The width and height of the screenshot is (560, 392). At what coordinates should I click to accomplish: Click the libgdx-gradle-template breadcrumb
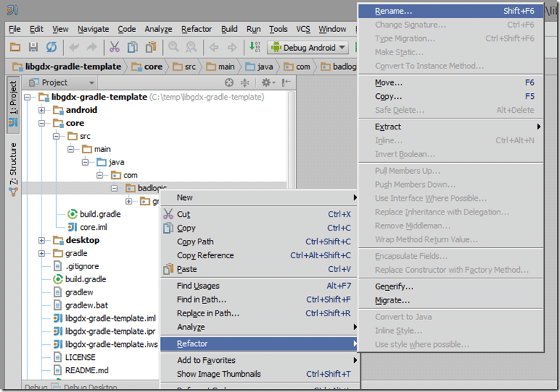[67, 67]
